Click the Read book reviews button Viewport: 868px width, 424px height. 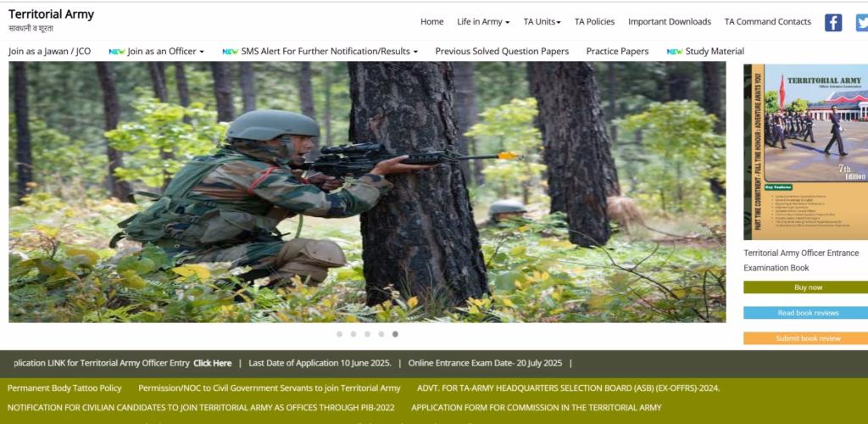pyautogui.click(x=805, y=313)
